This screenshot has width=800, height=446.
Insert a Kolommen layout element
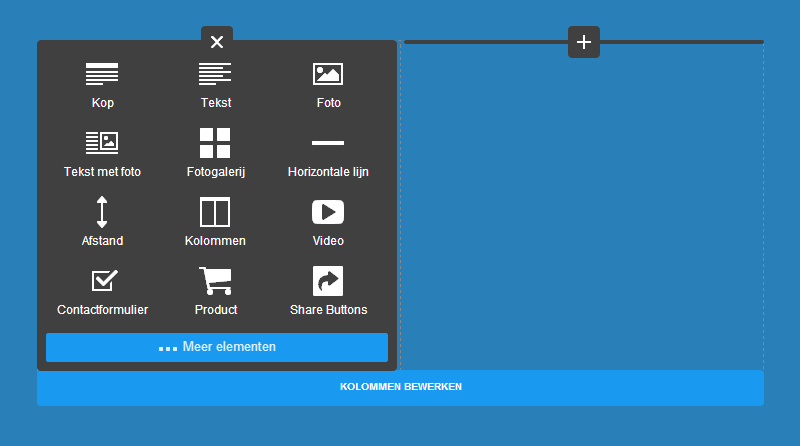(x=215, y=221)
